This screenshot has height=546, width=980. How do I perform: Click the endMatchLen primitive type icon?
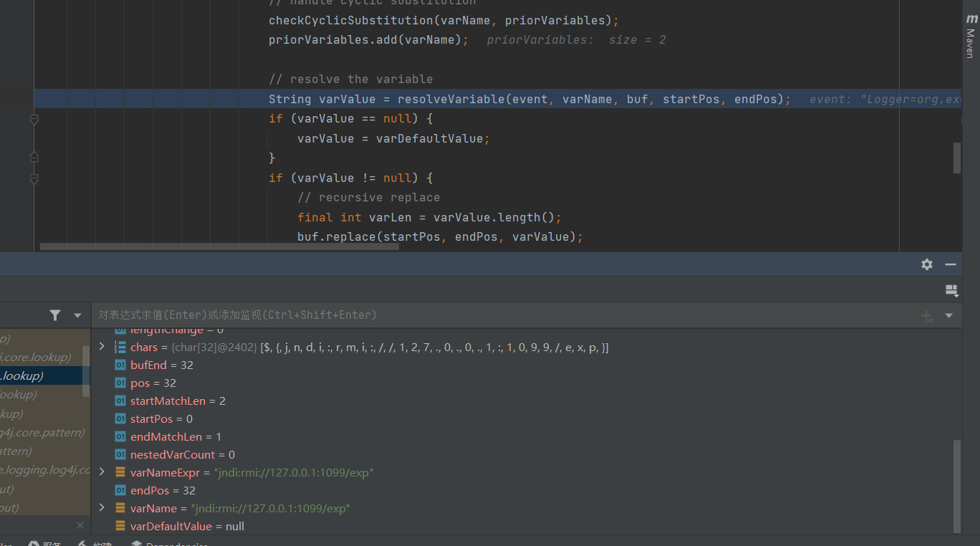coord(120,436)
